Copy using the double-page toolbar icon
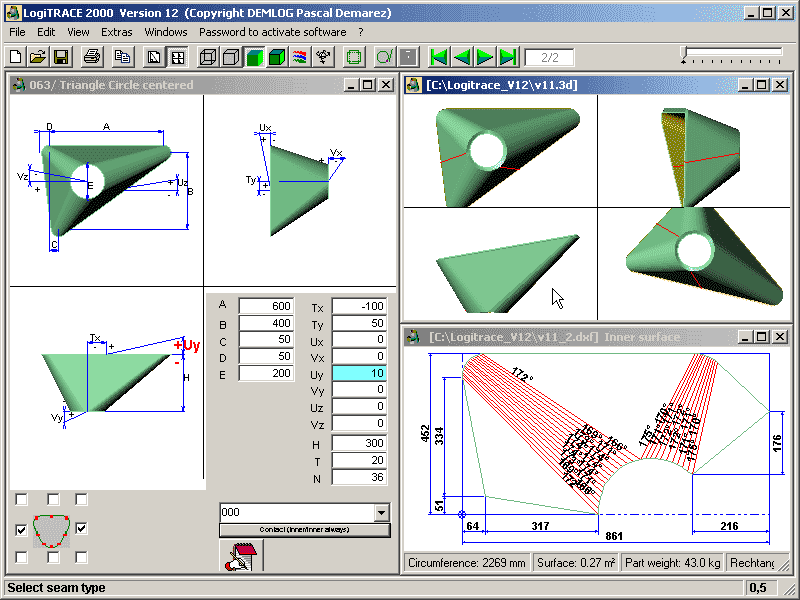Image resolution: width=800 pixels, height=600 pixels. pyautogui.click(x=122, y=57)
